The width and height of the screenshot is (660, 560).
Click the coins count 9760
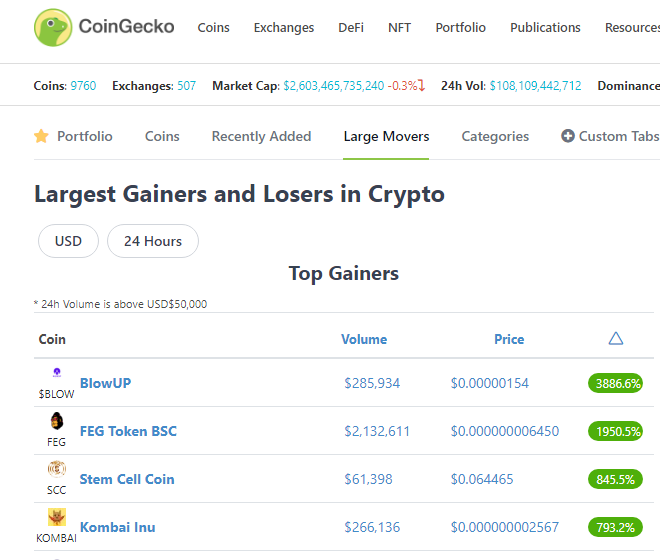(x=83, y=86)
